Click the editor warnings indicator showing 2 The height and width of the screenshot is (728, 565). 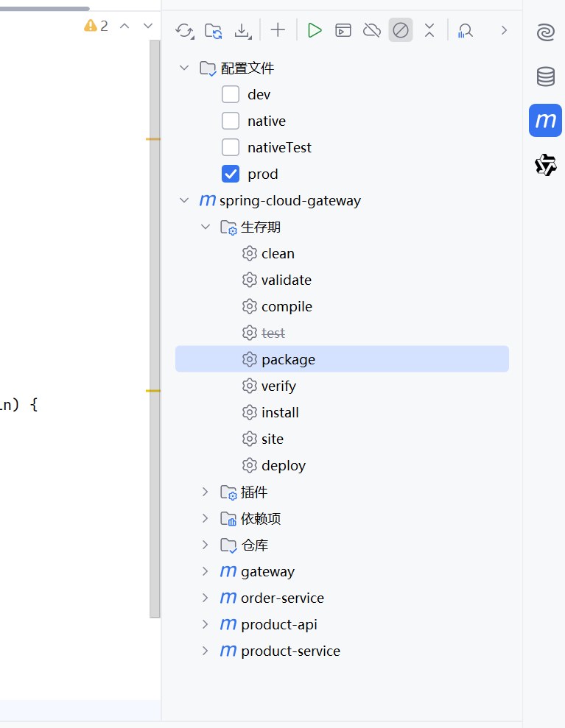pyautogui.click(x=96, y=26)
